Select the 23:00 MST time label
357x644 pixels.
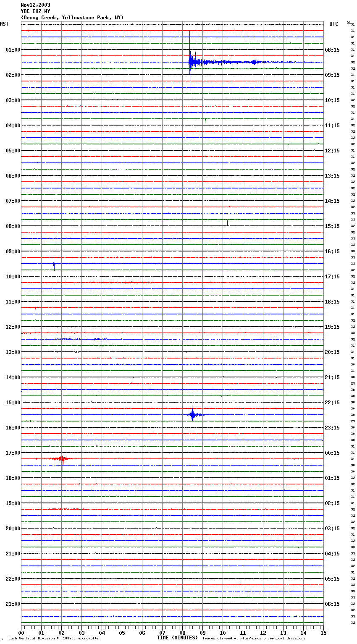pyautogui.click(x=13, y=604)
